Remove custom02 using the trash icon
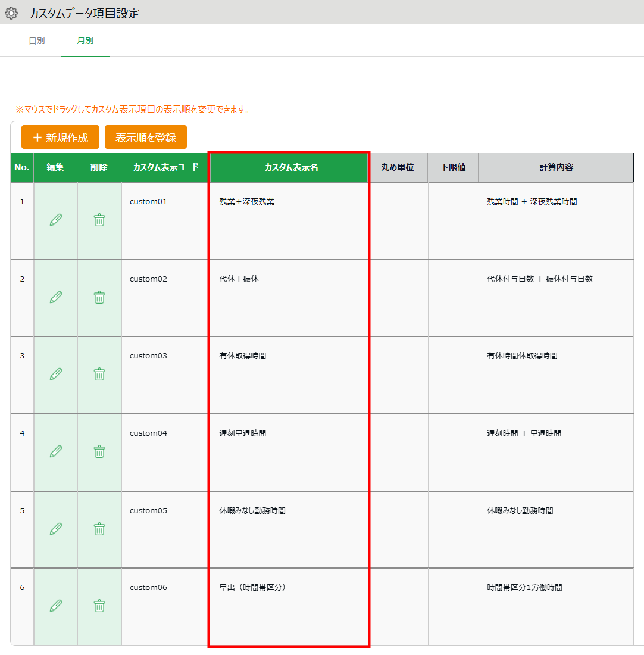The image size is (644, 655). click(x=99, y=297)
